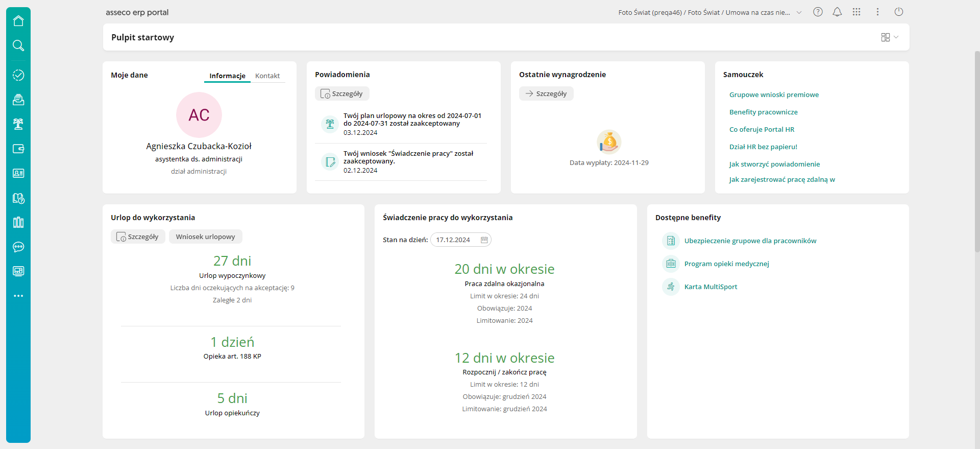Viewport: 980px width, 449px height.
Task: Open the Jak stworzyć powiadomienie link
Action: pyautogui.click(x=774, y=164)
